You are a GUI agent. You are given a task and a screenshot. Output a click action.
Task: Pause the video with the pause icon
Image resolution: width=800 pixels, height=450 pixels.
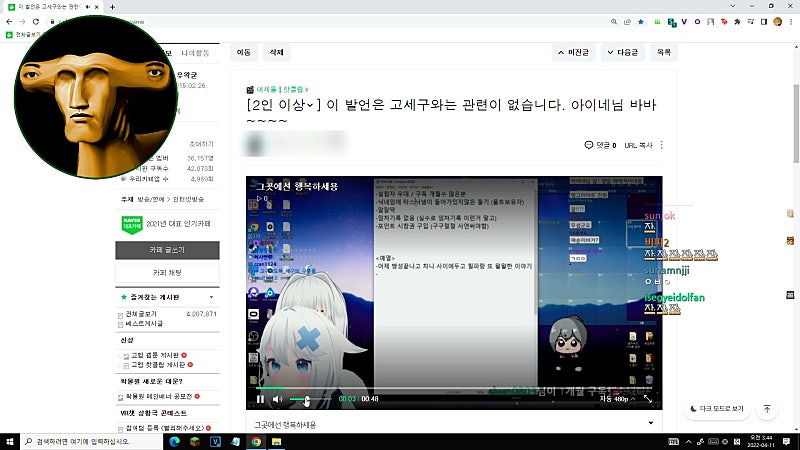(x=260, y=399)
